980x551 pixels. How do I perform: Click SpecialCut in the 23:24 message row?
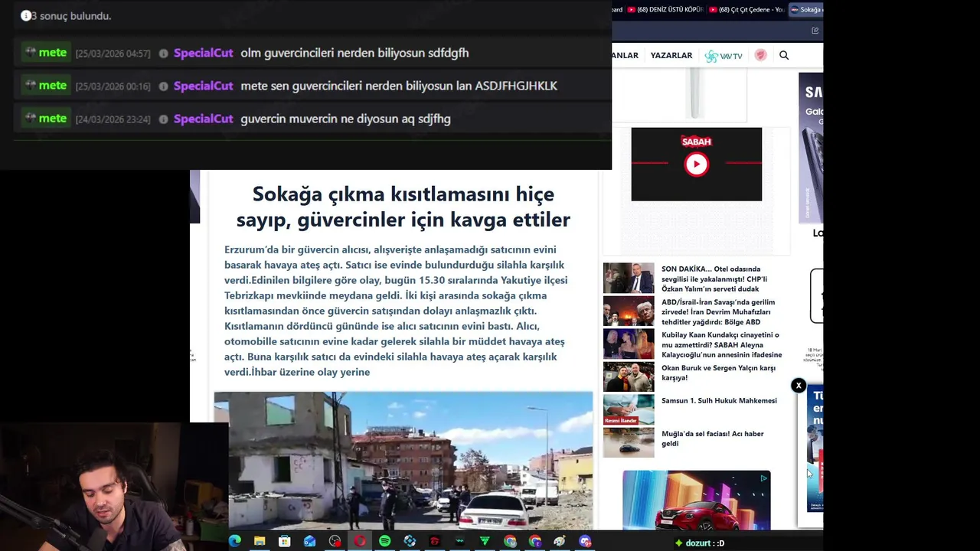[203, 119]
